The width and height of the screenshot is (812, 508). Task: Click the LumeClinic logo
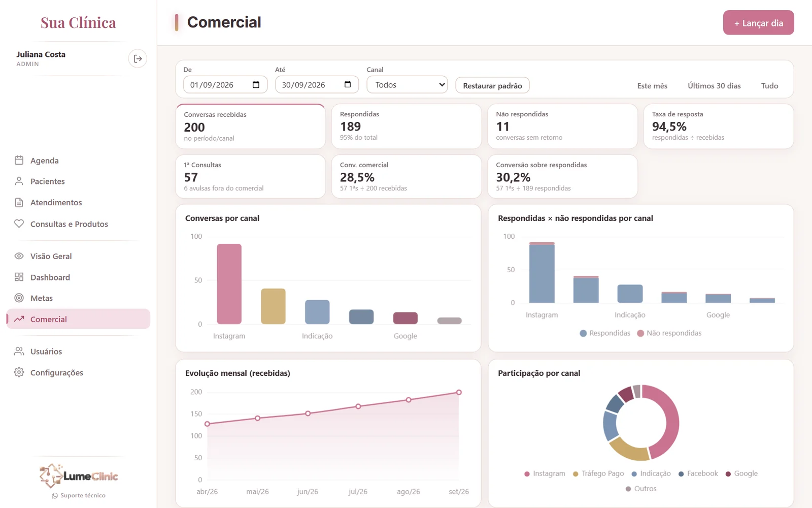coord(79,476)
